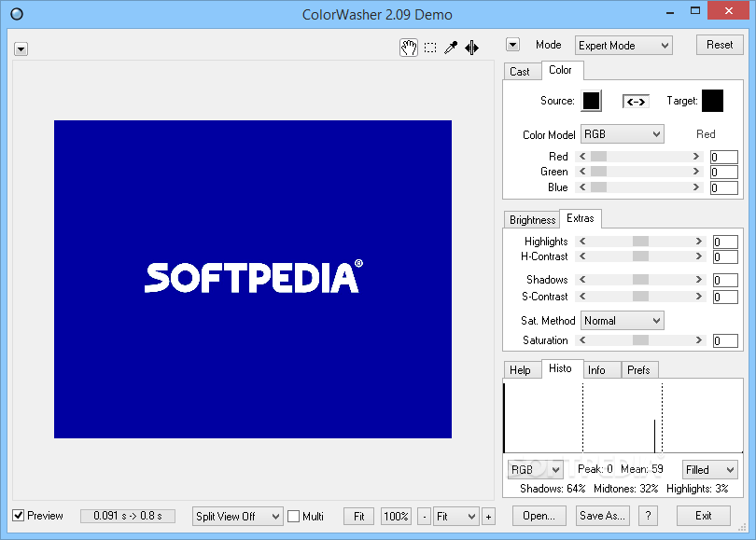Click the Softpedia image preview
The image size is (756, 540).
(x=253, y=280)
